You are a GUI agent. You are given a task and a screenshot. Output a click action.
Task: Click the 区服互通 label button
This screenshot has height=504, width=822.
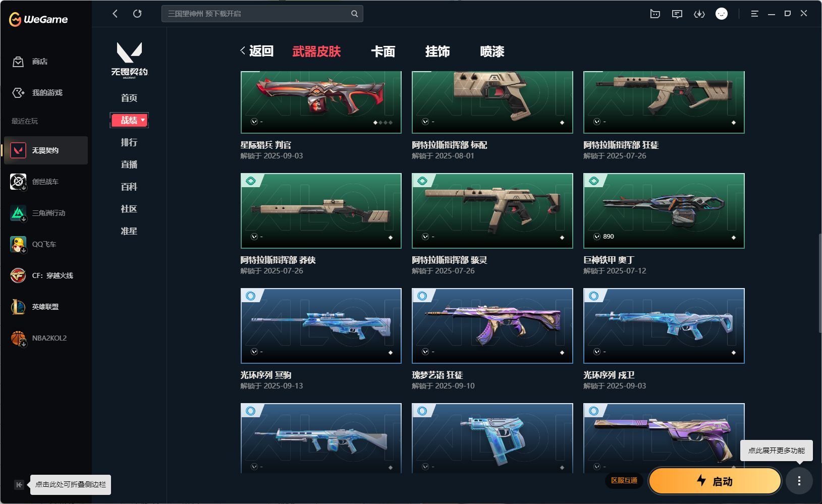click(624, 480)
